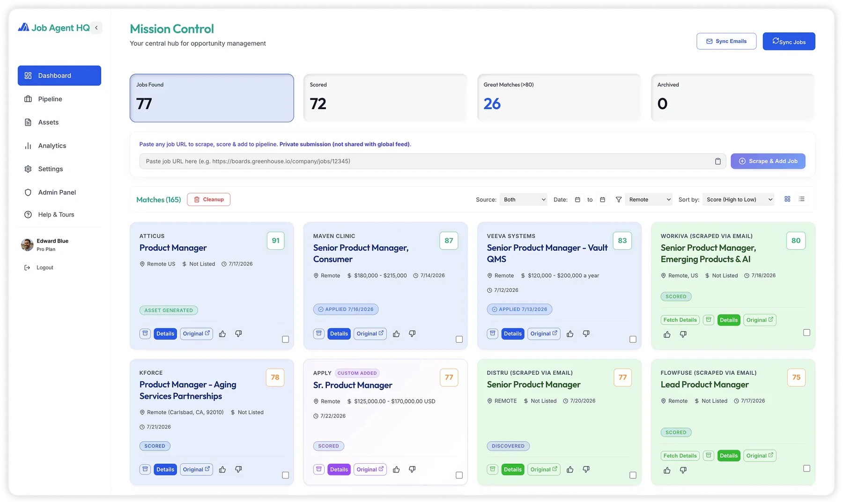Open Settings from the sidebar

tap(59, 169)
